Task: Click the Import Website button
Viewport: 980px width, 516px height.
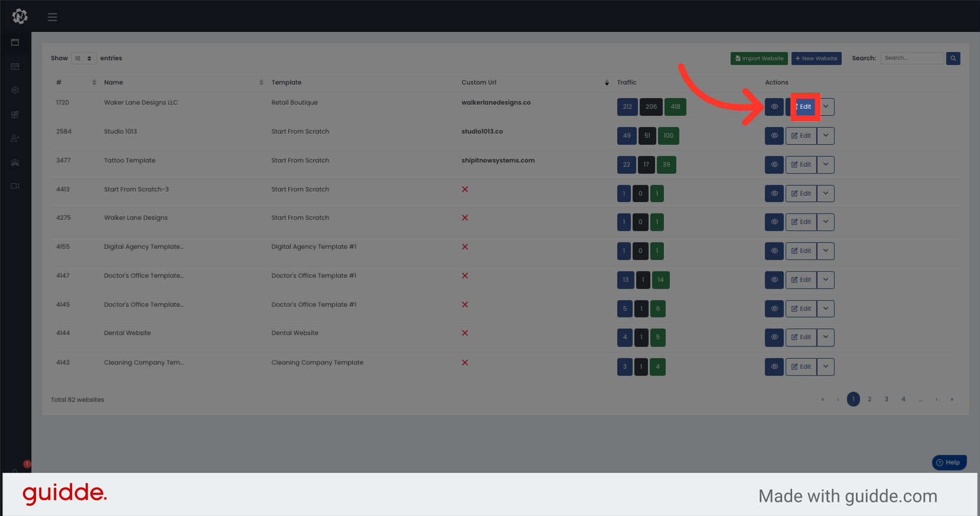Action: [759, 59]
